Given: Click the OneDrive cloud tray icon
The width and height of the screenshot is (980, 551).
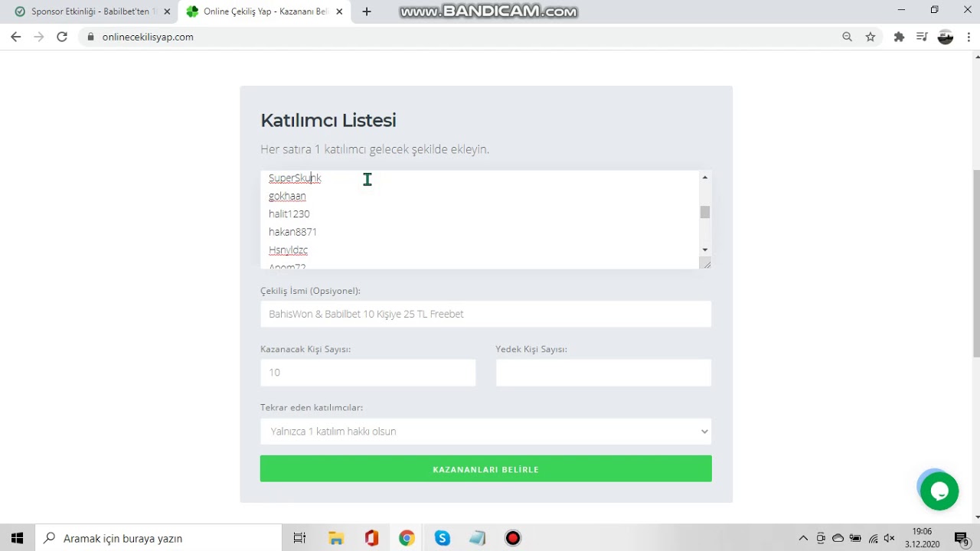Looking at the screenshot, I should [x=838, y=538].
